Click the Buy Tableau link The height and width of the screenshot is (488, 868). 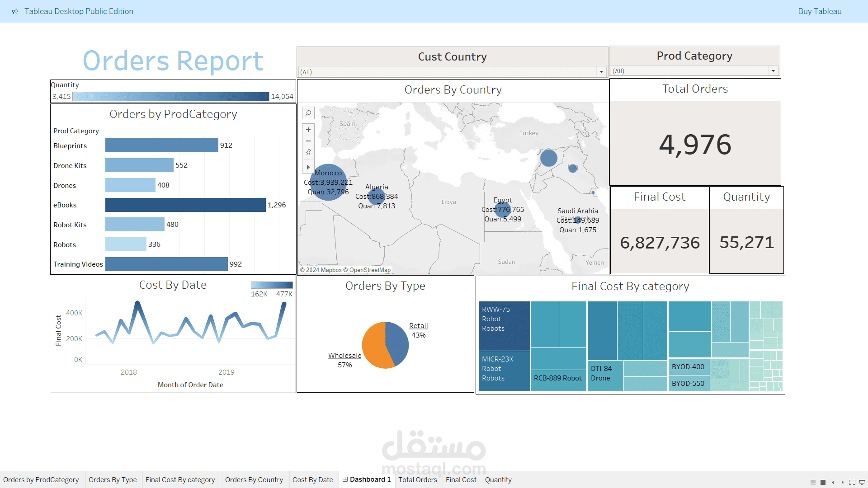[x=820, y=11]
